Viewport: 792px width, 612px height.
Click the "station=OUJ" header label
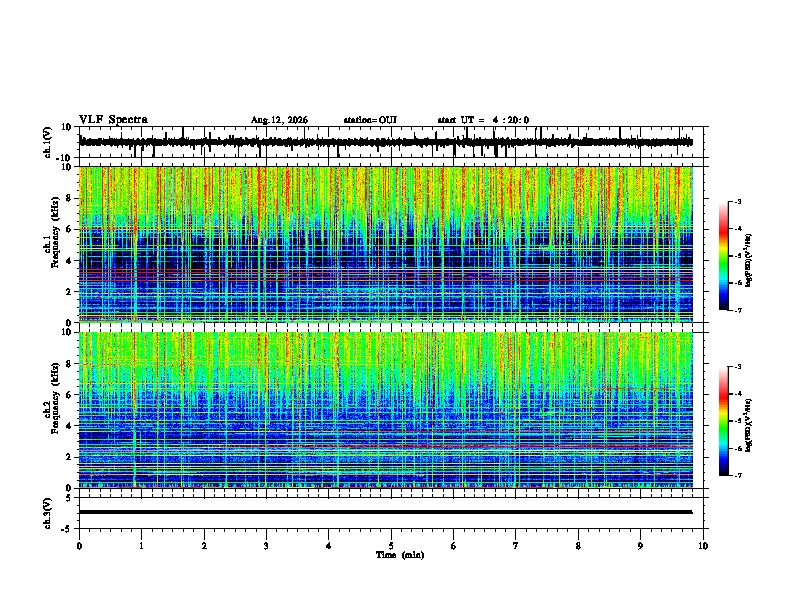370,120
